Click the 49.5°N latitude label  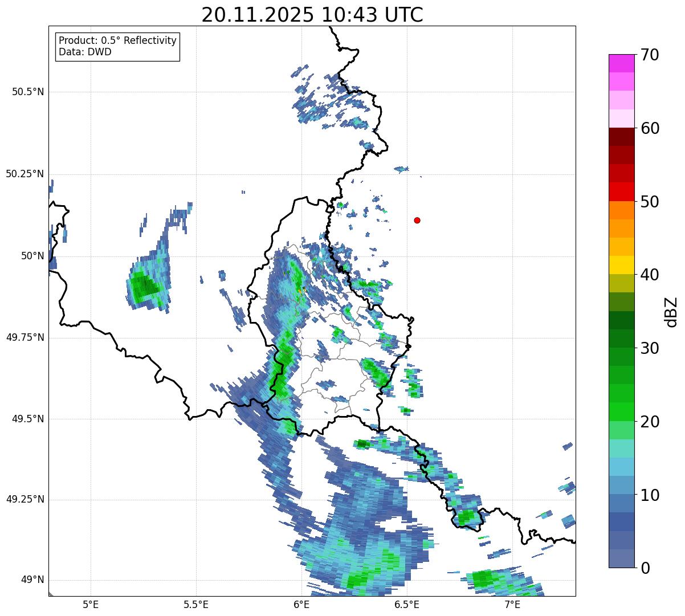(28, 419)
